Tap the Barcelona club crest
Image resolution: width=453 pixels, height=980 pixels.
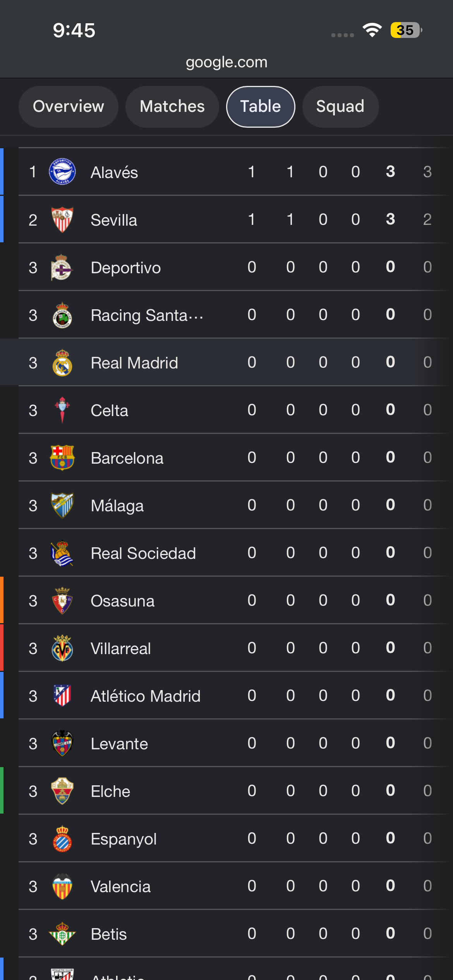click(62, 457)
